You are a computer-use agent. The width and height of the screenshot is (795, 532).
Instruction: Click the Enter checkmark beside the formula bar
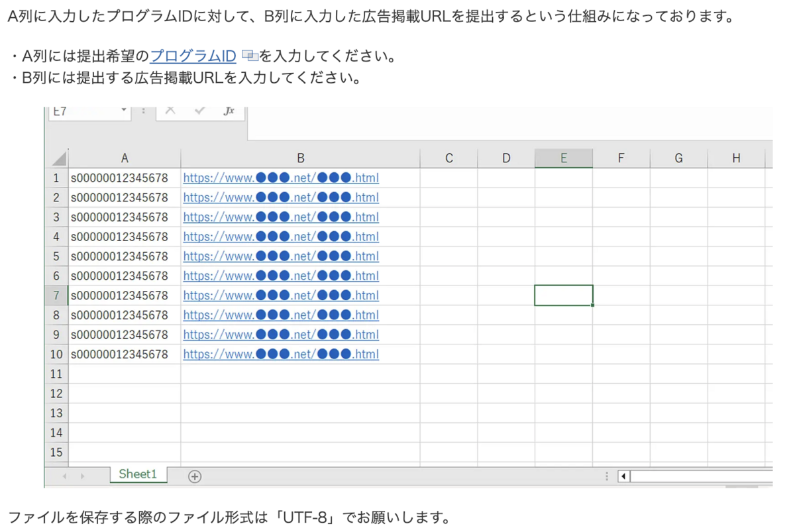(201, 111)
